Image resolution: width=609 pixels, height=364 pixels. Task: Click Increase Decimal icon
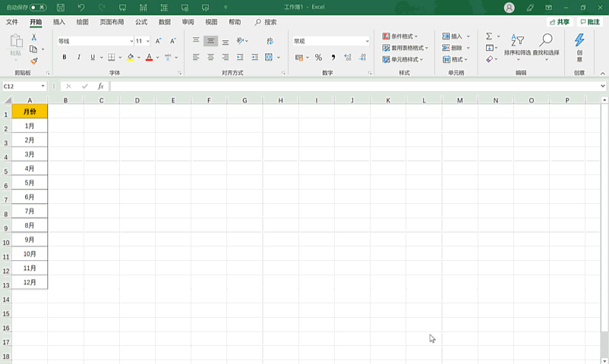point(348,58)
